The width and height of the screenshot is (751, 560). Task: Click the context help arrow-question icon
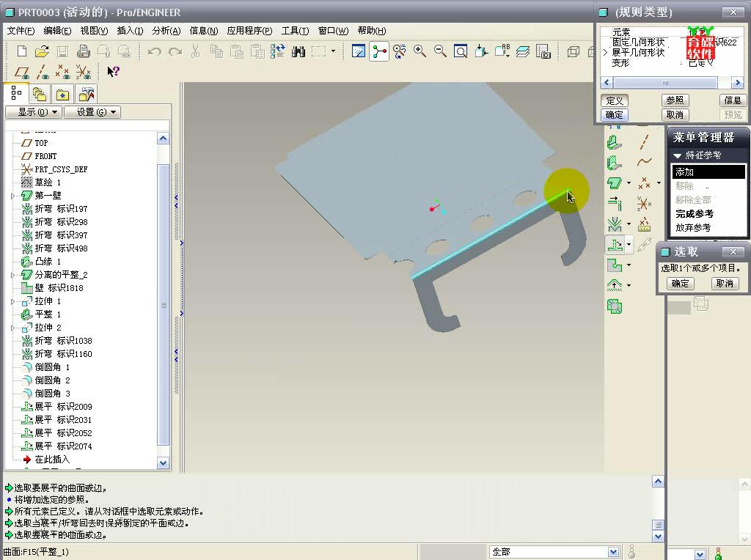[113, 72]
